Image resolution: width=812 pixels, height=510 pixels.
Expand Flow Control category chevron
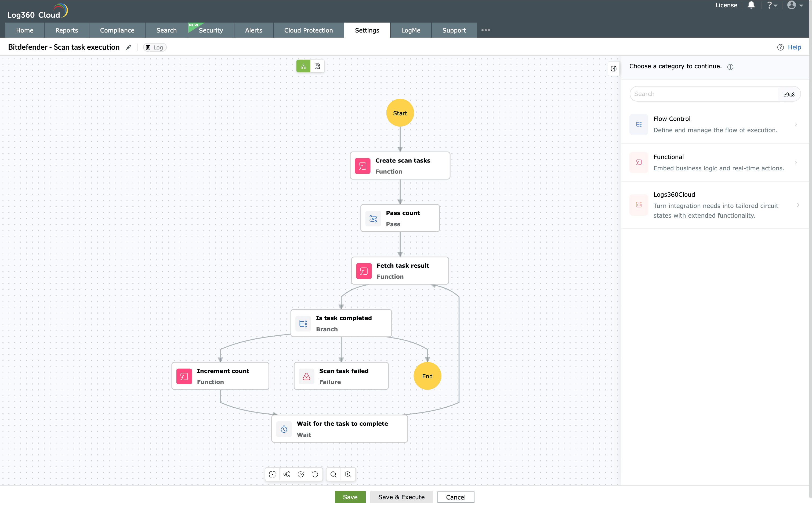[x=796, y=124]
